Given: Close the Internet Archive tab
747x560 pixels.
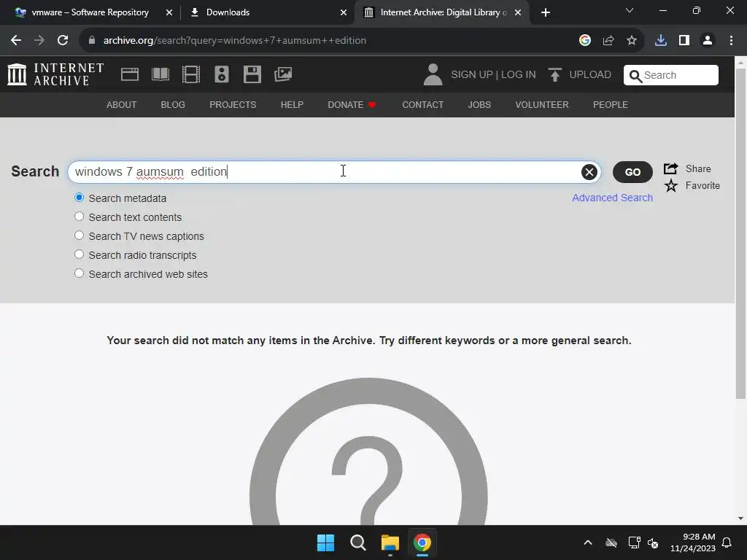Looking at the screenshot, I should point(518,13).
